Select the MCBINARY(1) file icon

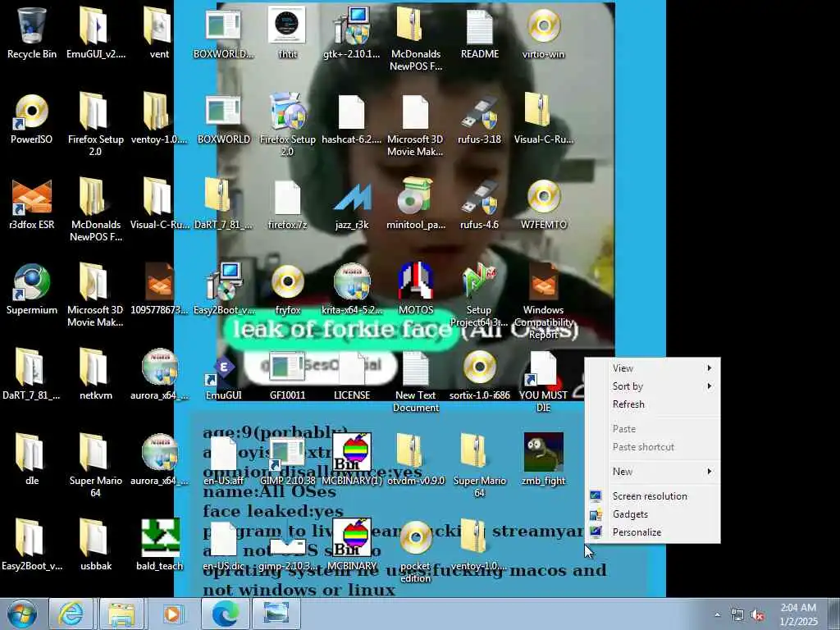(x=351, y=459)
